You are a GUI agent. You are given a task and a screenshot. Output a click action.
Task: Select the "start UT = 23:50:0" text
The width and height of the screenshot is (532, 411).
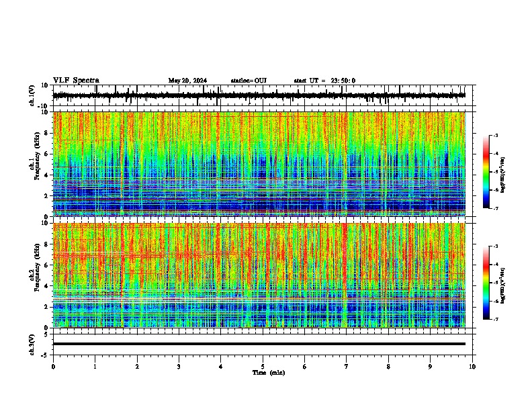click(324, 81)
